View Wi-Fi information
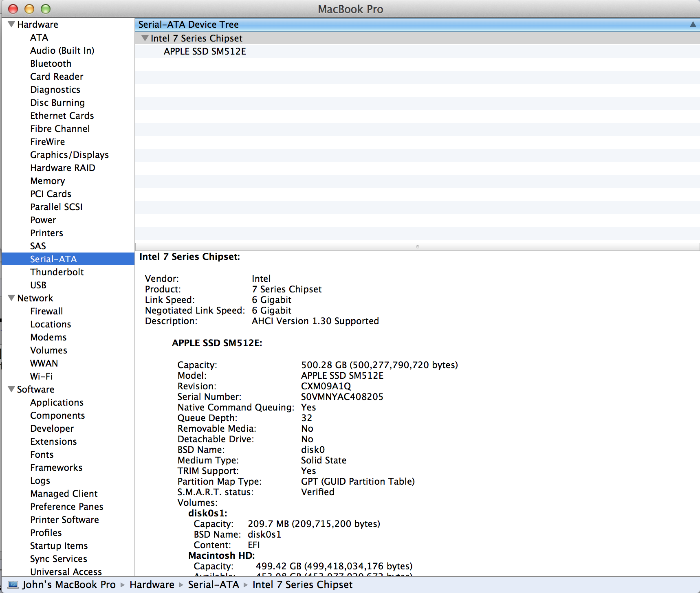 42,376
